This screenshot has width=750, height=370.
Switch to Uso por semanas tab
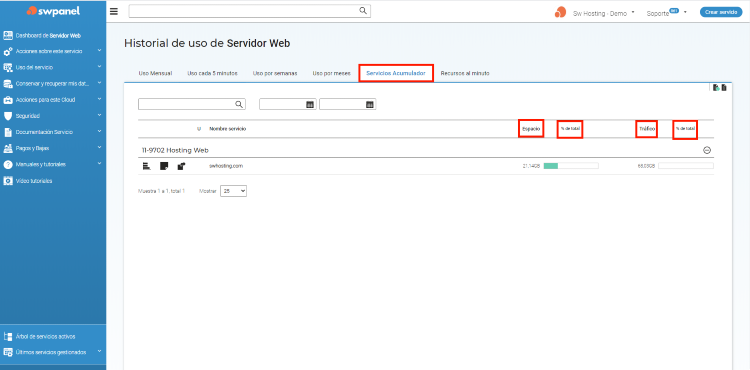[x=275, y=74]
